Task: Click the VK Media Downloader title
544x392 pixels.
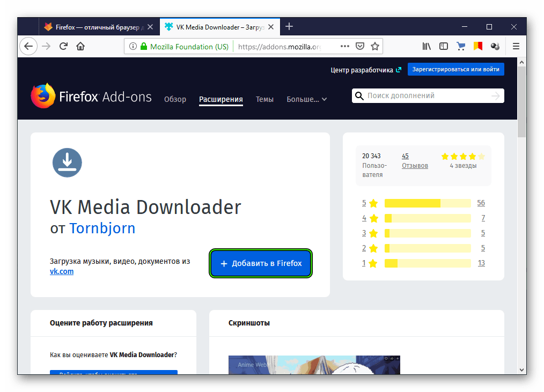Action: [145, 208]
